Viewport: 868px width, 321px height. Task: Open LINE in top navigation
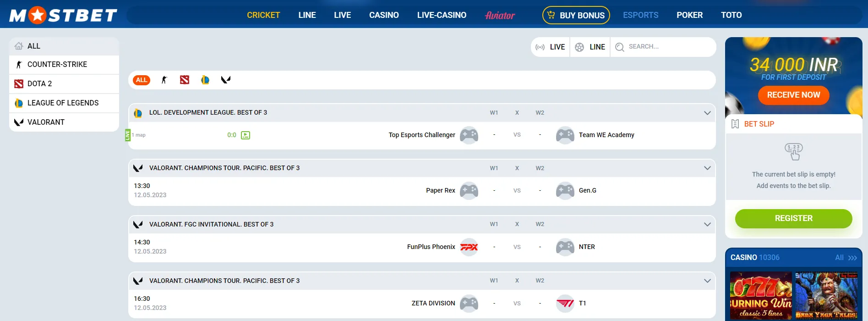click(x=307, y=15)
